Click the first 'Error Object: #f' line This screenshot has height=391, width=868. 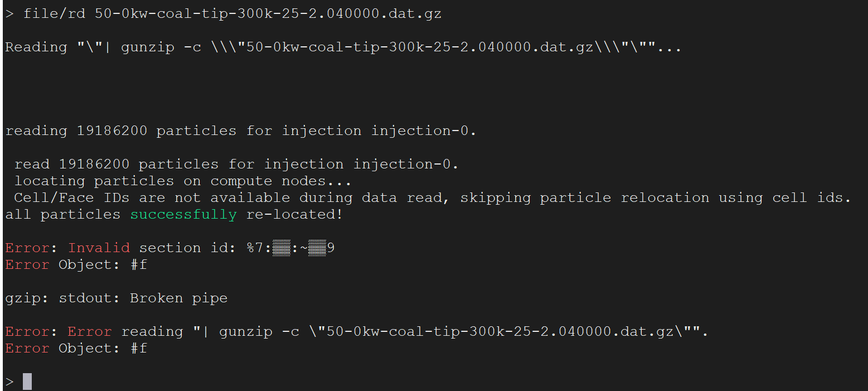[76, 264]
